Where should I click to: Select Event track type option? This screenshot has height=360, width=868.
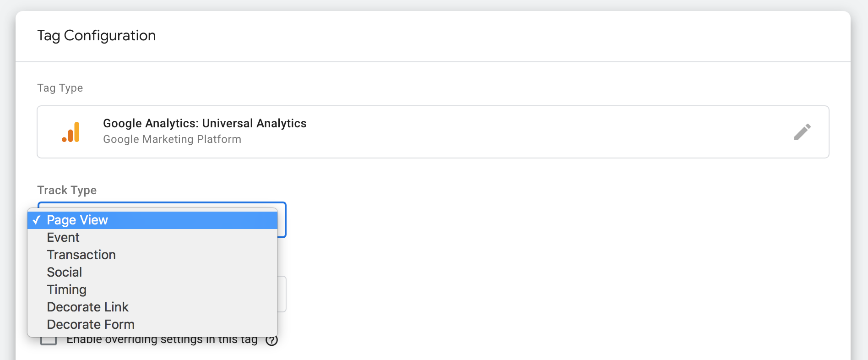(x=152, y=238)
